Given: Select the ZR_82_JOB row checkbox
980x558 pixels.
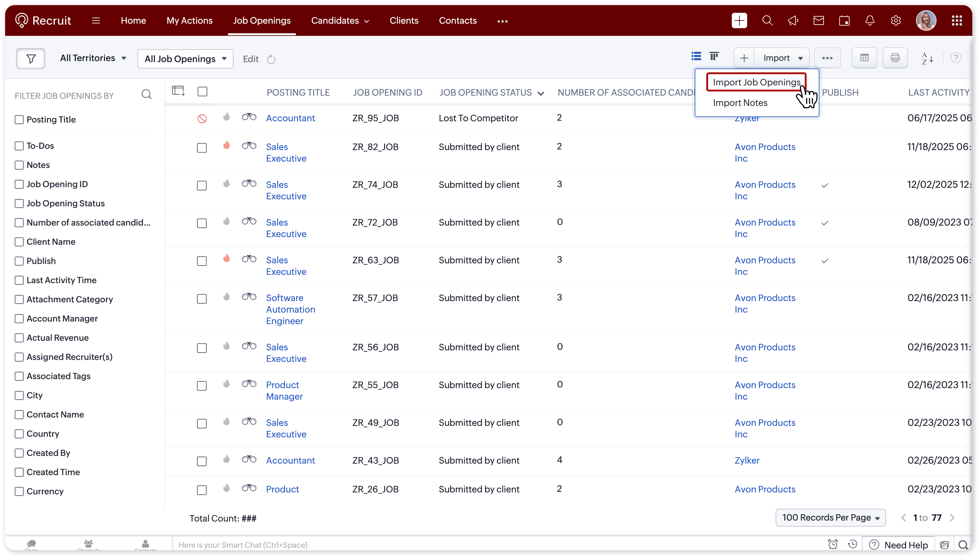Looking at the screenshot, I should click(202, 147).
